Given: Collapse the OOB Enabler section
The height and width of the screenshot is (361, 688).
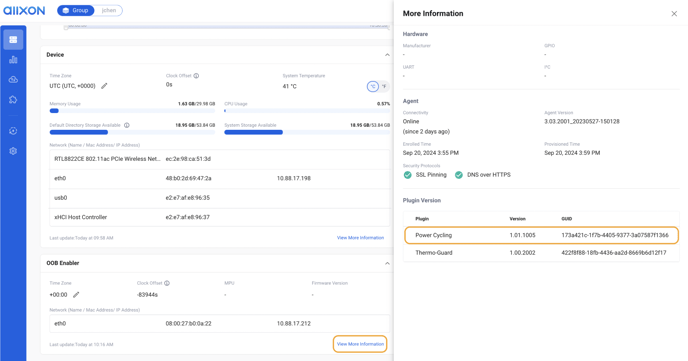Looking at the screenshot, I should point(387,263).
